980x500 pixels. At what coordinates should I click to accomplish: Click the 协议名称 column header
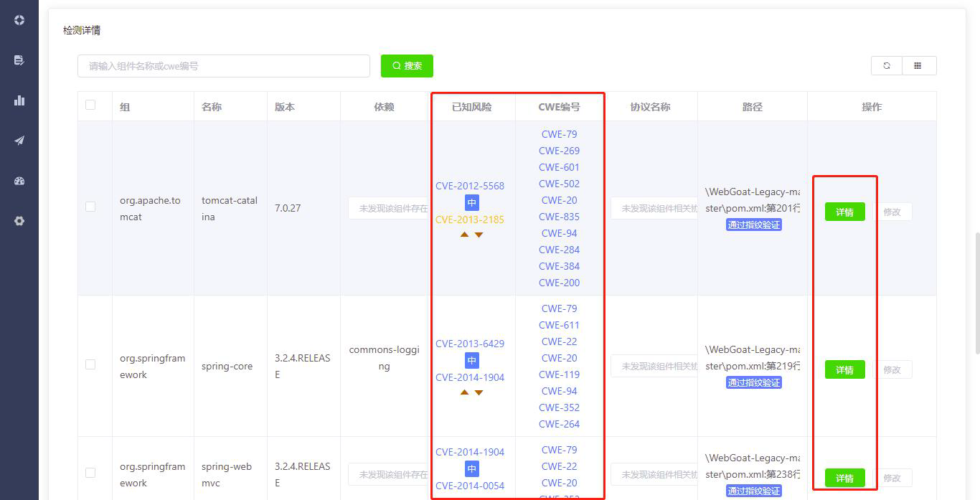(651, 107)
